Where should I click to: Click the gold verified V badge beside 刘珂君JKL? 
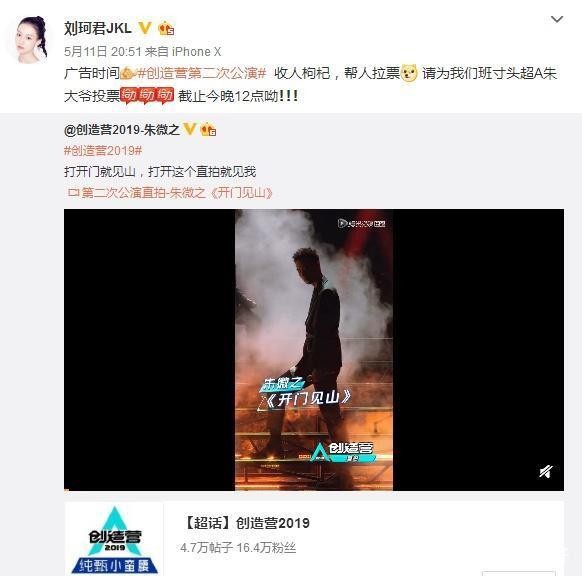pos(144,28)
